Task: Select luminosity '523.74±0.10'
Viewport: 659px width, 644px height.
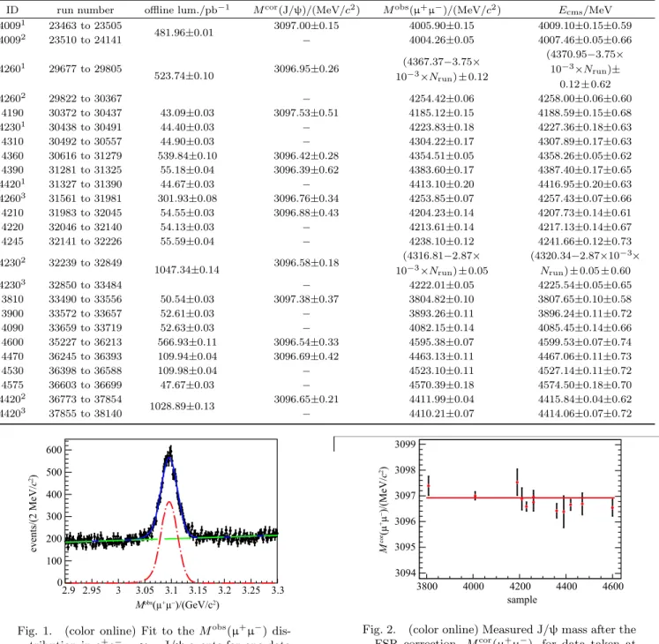Action: pyautogui.click(x=184, y=76)
